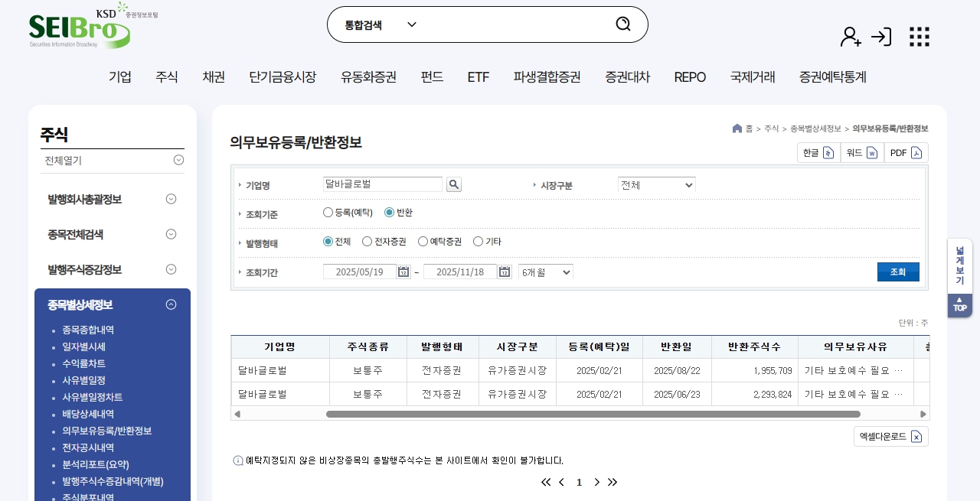The height and width of the screenshot is (501, 980).
Task: Download the results as PDF
Action: pyautogui.click(x=906, y=152)
